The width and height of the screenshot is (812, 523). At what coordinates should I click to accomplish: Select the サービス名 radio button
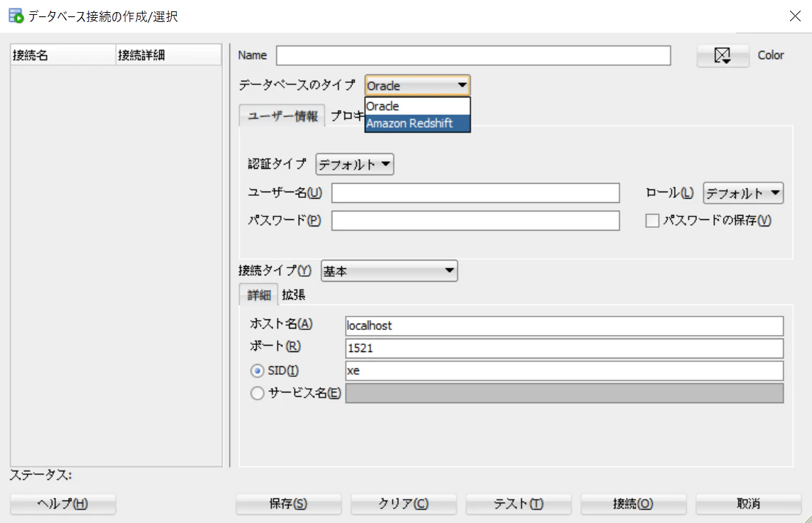tap(257, 393)
